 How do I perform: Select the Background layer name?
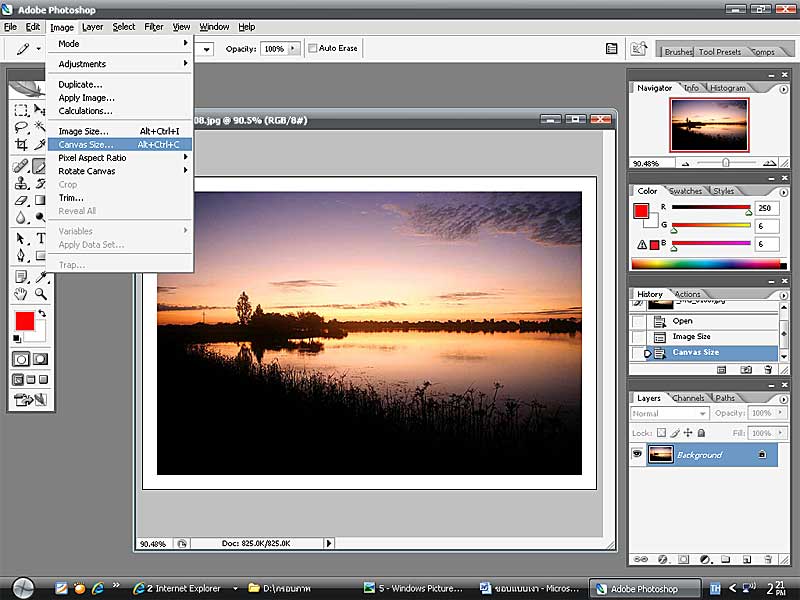[x=699, y=455]
